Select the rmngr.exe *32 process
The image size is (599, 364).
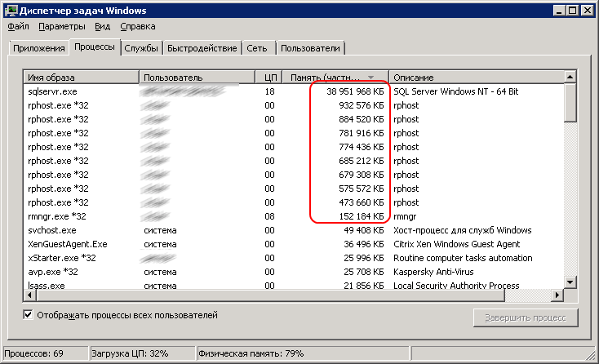pos(56,216)
